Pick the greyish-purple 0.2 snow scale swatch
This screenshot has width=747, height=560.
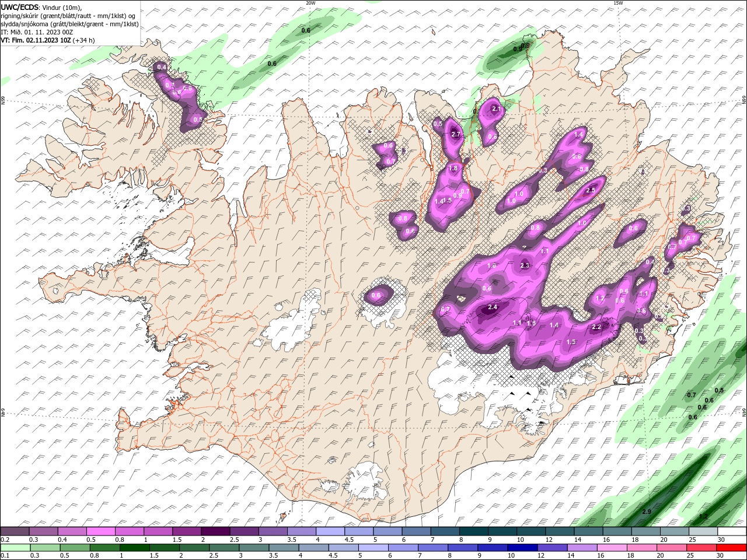coord(15,531)
